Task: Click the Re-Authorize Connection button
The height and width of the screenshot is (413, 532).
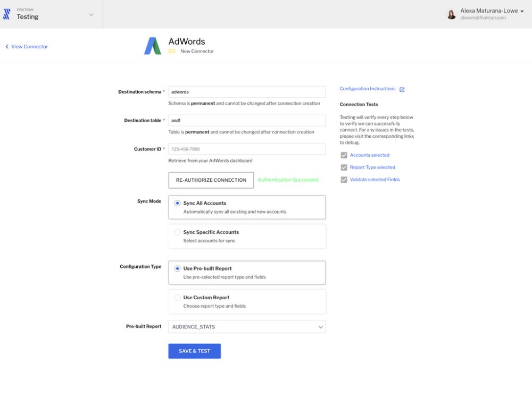Action: click(x=211, y=180)
